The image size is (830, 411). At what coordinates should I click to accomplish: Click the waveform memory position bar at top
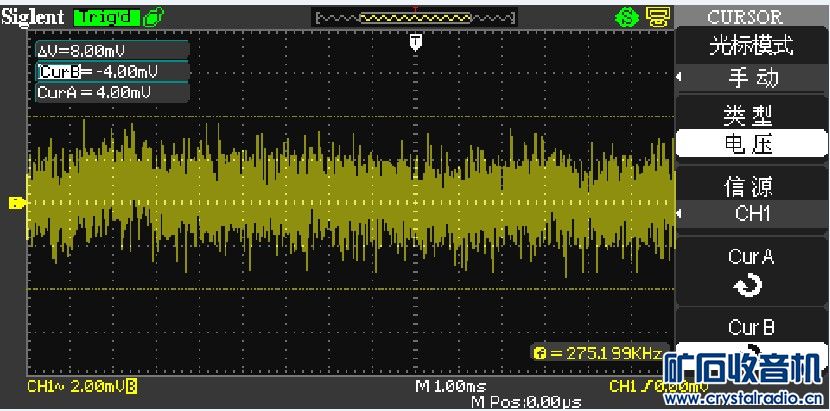pos(416,17)
